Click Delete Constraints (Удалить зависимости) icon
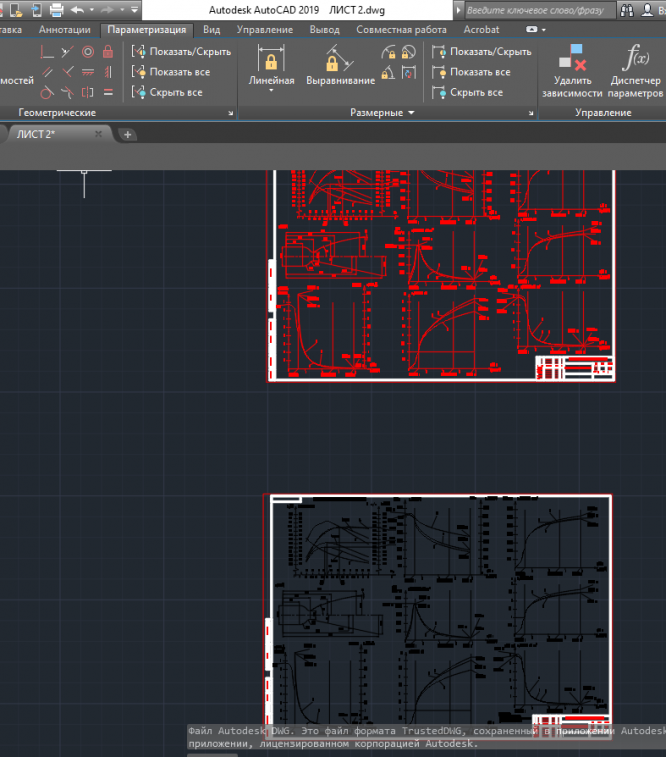 pyautogui.click(x=572, y=59)
